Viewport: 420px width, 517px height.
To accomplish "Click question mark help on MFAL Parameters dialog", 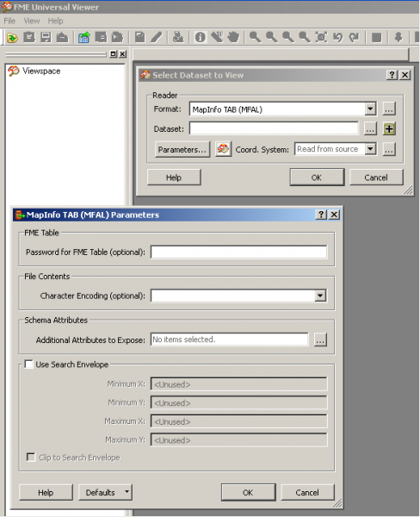I will pyautogui.click(x=321, y=215).
